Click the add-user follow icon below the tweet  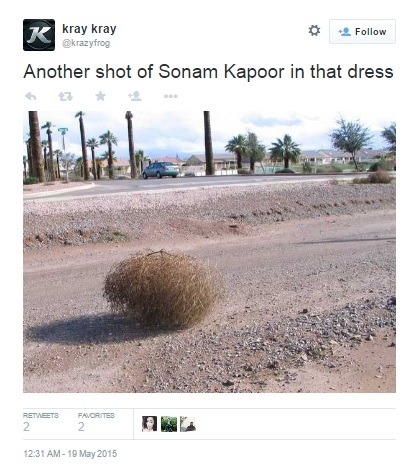tap(135, 96)
